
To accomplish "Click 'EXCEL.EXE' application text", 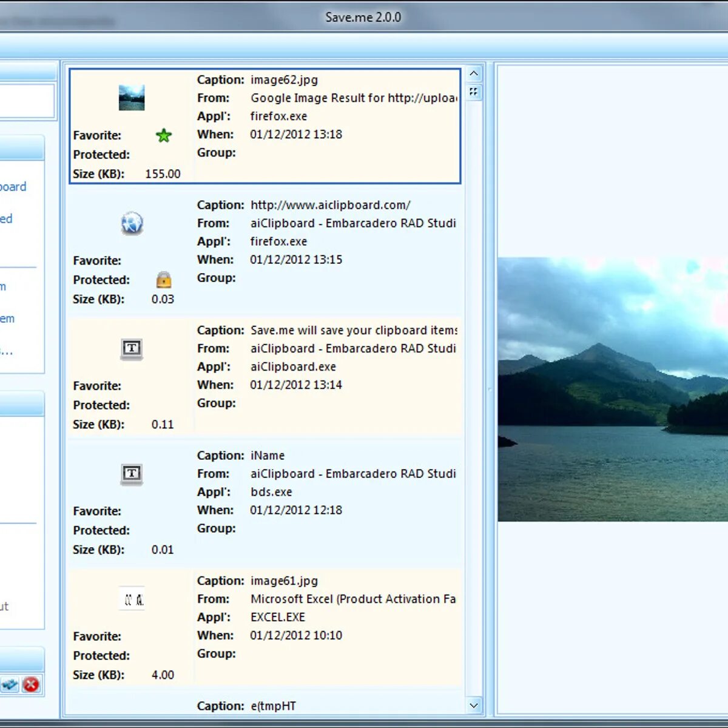I will click(278, 618).
